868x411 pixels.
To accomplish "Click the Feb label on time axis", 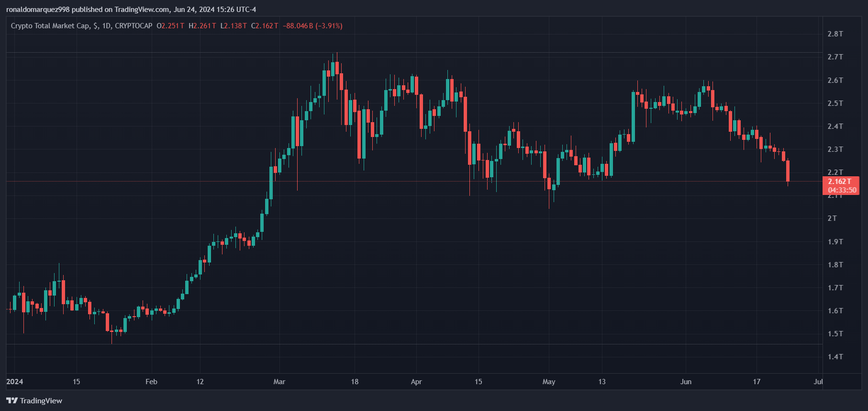I will (x=151, y=382).
